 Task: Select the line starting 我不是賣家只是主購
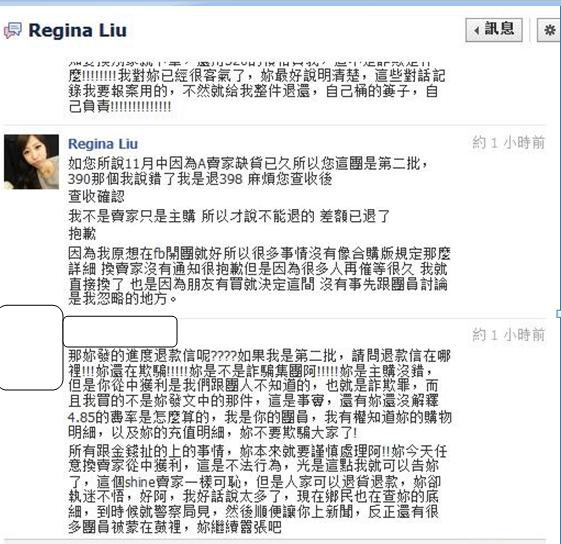(229, 216)
